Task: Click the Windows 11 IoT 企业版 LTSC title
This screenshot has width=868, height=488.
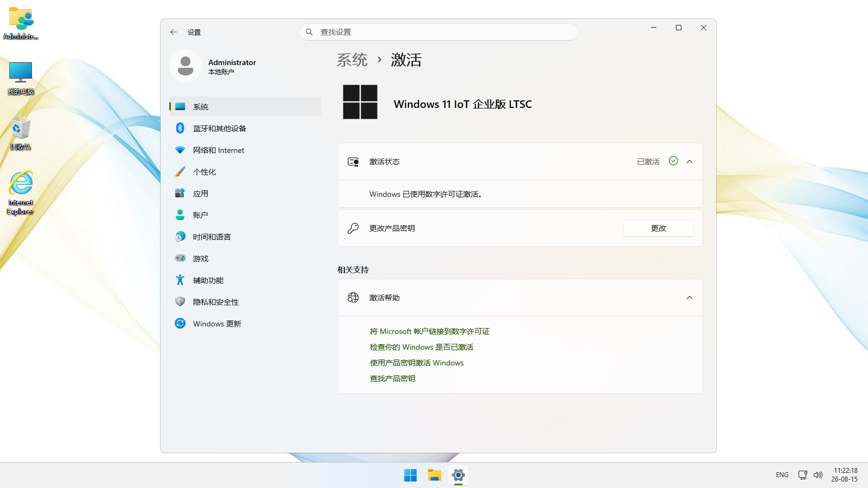Action: 463,104
